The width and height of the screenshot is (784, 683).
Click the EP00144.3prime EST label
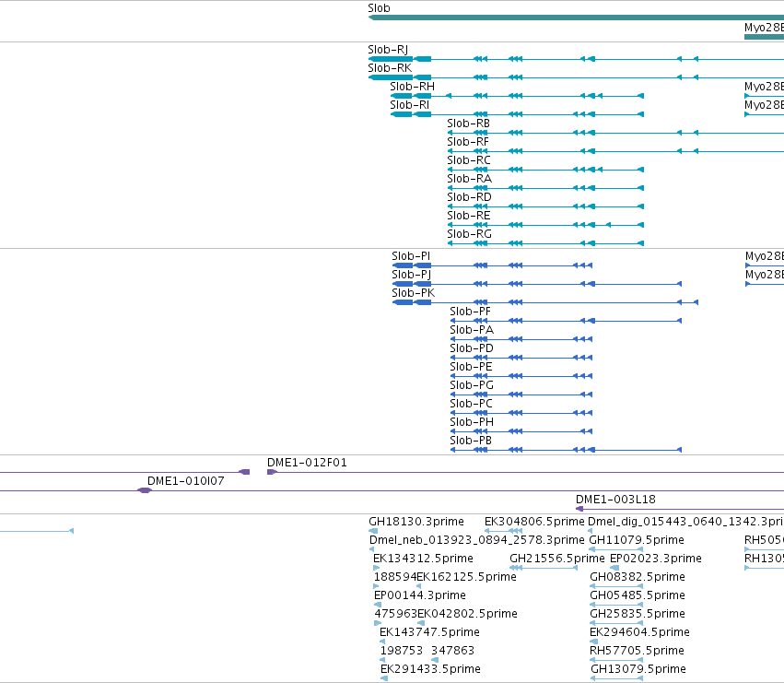tap(419, 595)
